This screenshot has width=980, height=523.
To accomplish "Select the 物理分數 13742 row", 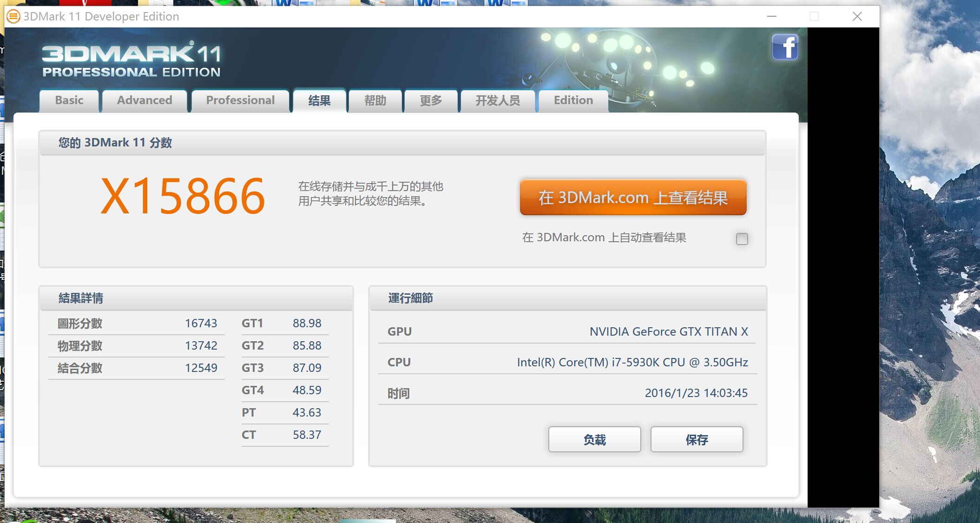I will click(x=137, y=346).
